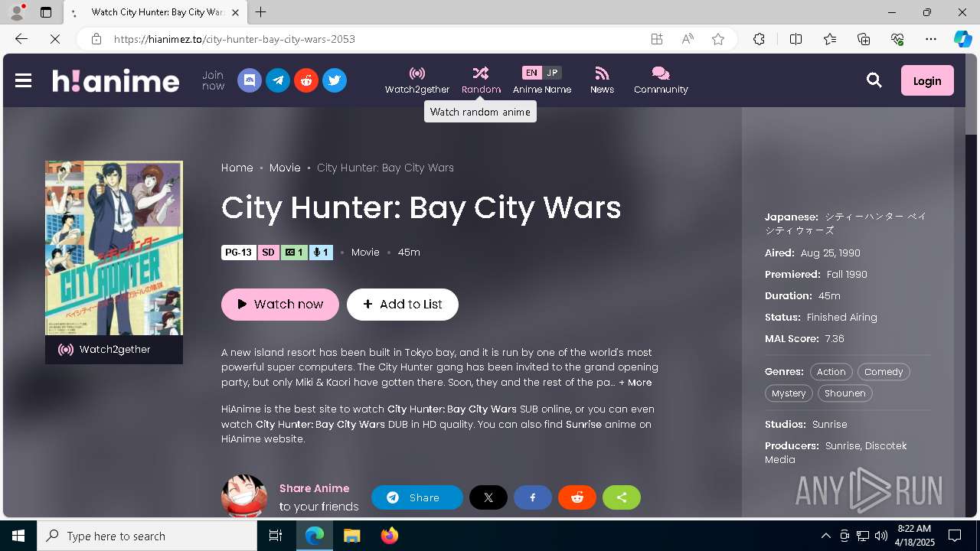
Task: Share on Facebook
Action: pyautogui.click(x=533, y=497)
